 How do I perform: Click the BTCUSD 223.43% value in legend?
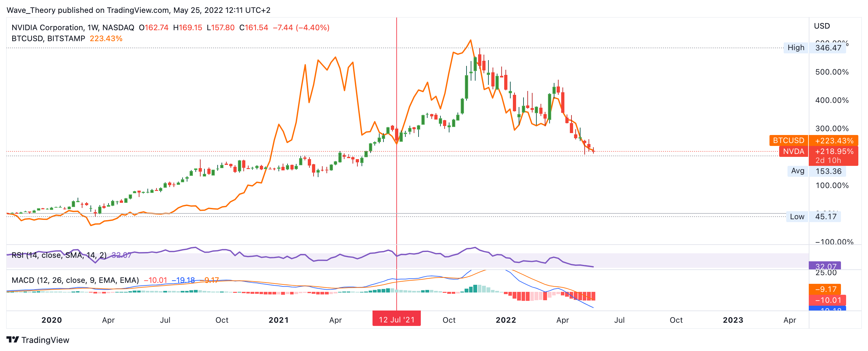coord(106,39)
